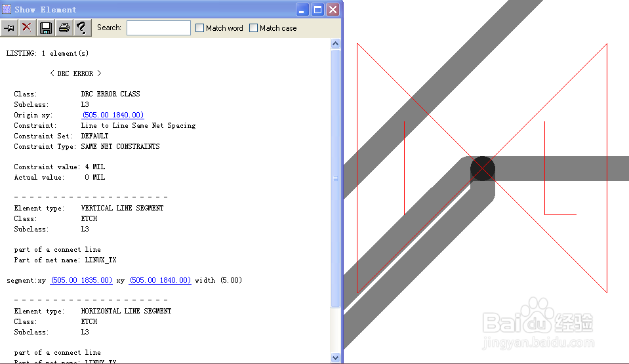The height and width of the screenshot is (364, 629).
Task: Open the Origin xy (505.00 1840.00) link
Action: click(x=113, y=115)
